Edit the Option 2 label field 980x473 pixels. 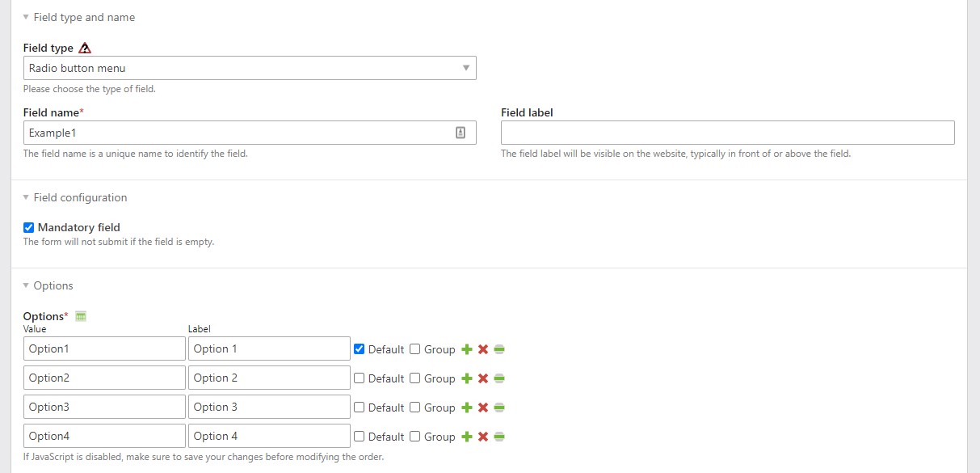tap(269, 378)
